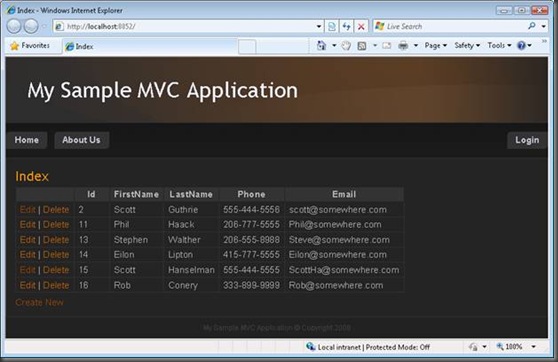Click the localhost address bar field
The height and width of the screenshot is (362, 558).
click(185, 26)
